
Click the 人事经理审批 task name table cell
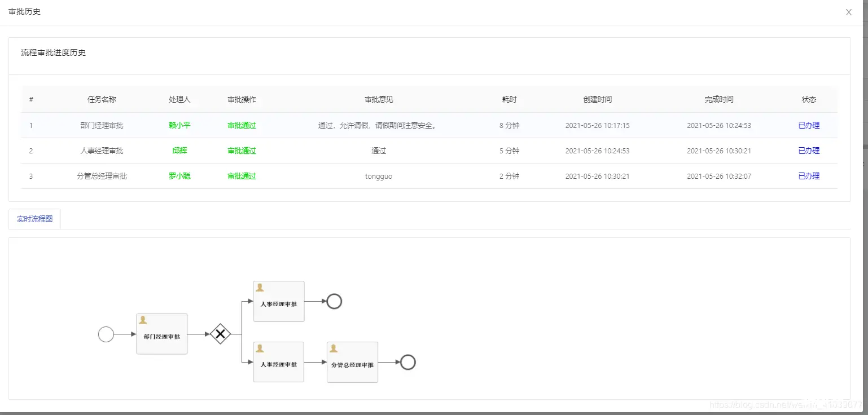[x=102, y=151]
